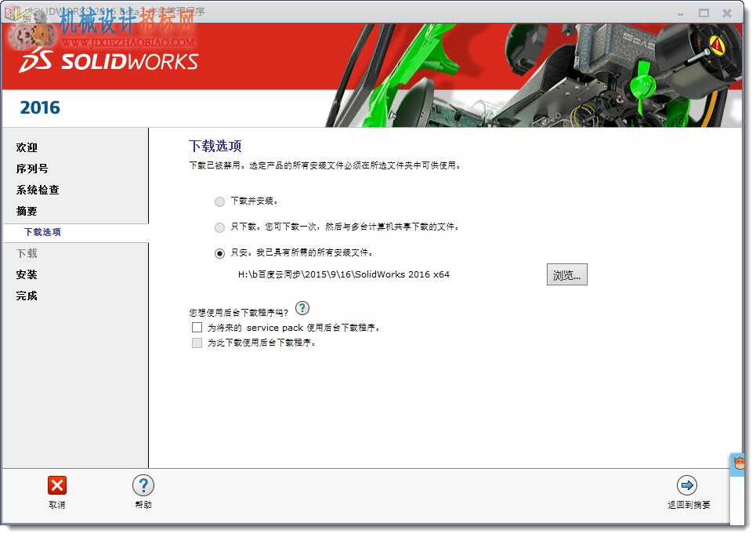Click the '您想使用后台下载程序吗?' question text
Screen dimensions: 756x537
click(x=239, y=313)
